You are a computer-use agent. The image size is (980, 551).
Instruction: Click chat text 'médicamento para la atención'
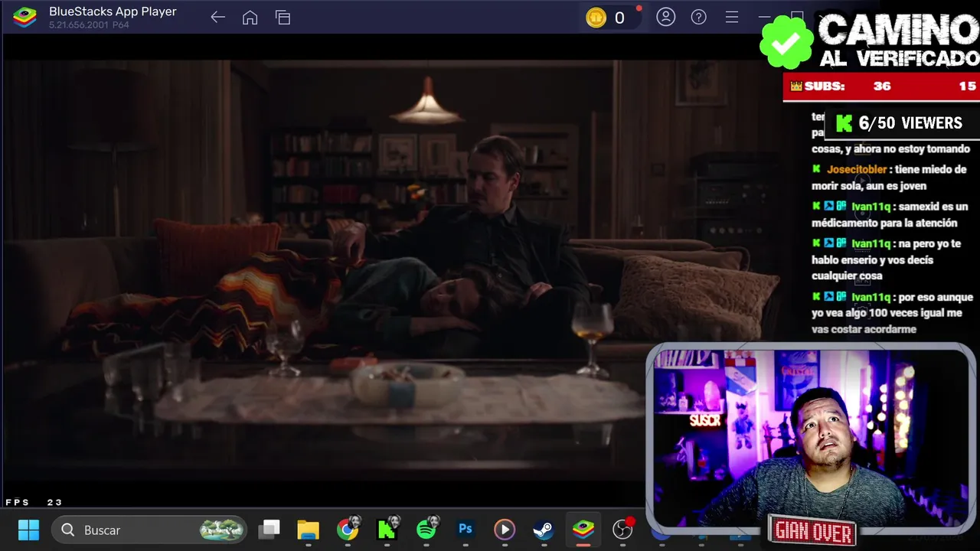[884, 223]
